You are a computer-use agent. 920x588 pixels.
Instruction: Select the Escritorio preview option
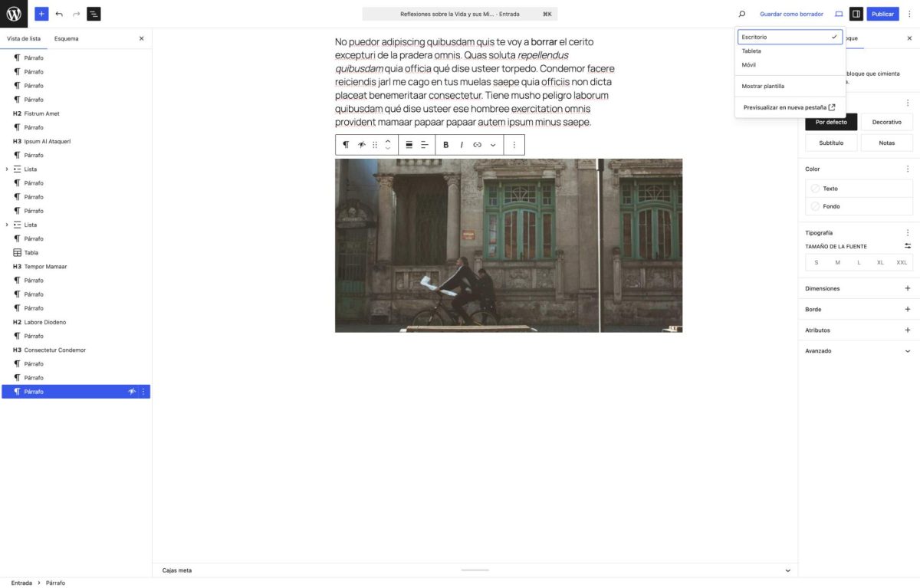pyautogui.click(x=790, y=37)
